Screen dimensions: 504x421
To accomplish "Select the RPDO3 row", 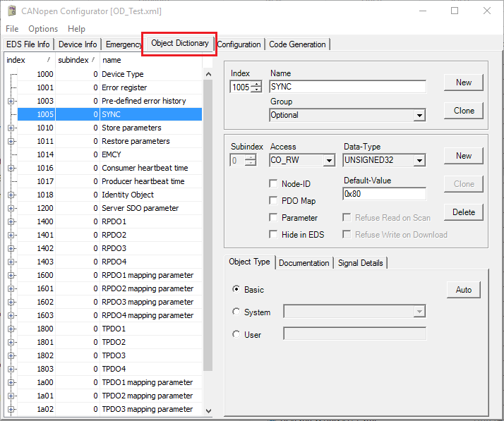I will pos(109,248).
